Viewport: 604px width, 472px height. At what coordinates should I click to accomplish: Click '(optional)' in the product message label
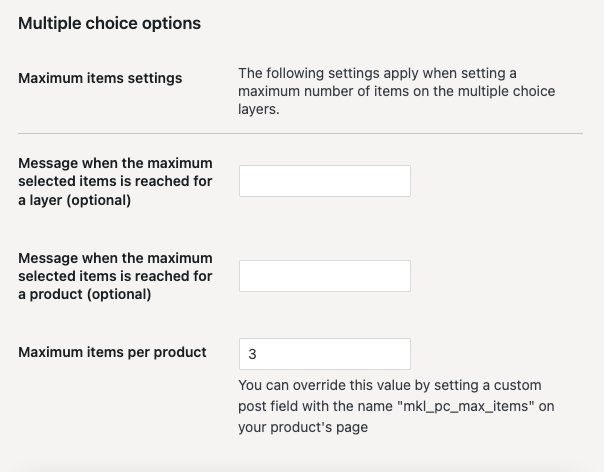(x=119, y=294)
